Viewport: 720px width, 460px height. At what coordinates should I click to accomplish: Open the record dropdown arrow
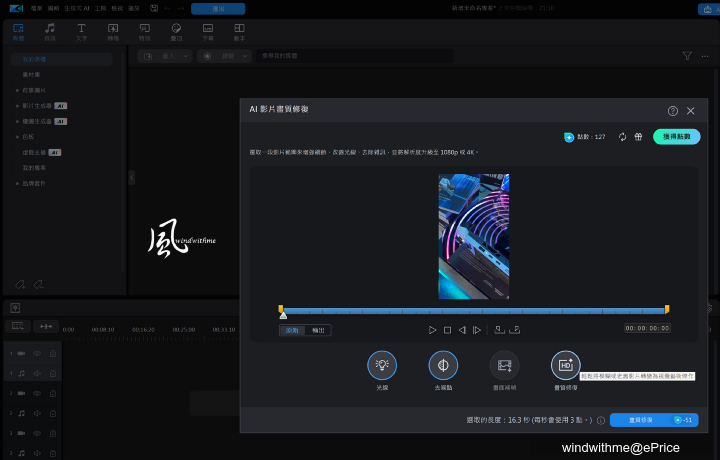point(245,56)
